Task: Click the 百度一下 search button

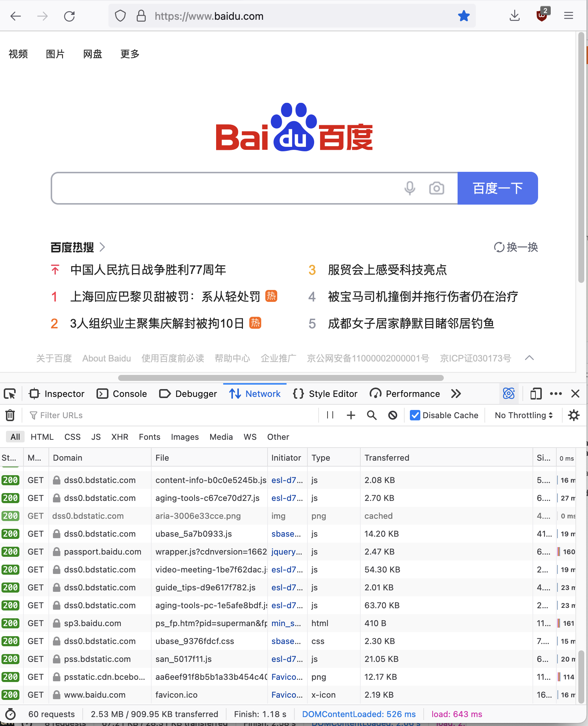Action: [497, 188]
